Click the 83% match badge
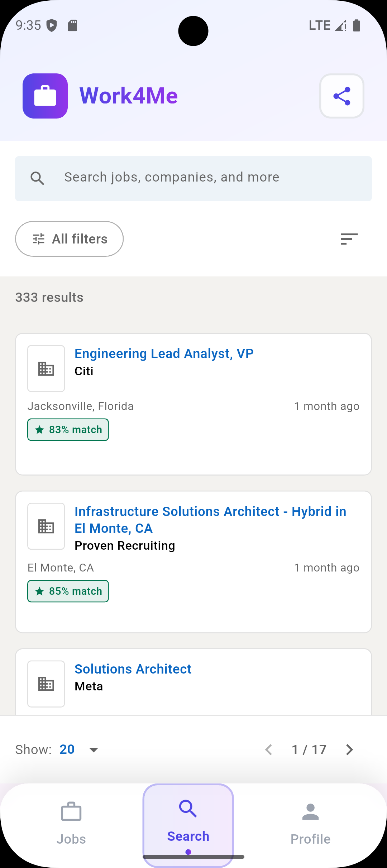387x868 pixels. (x=68, y=429)
